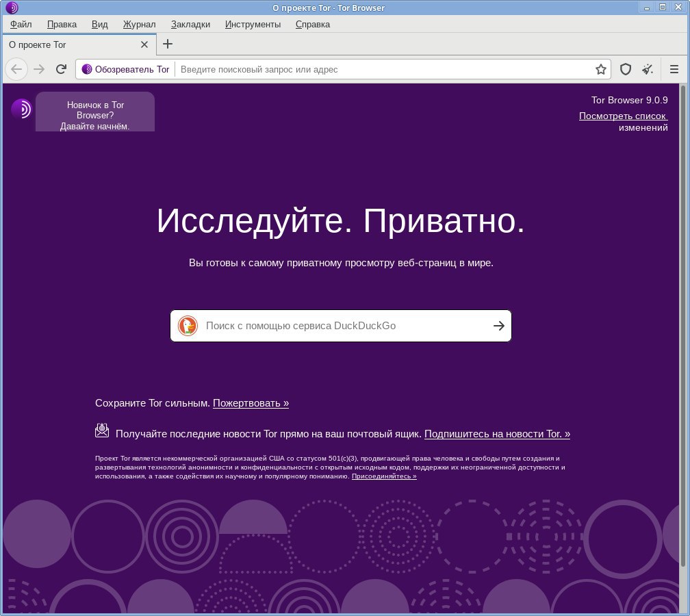Open the Вид menu
The image size is (690, 616).
(99, 24)
